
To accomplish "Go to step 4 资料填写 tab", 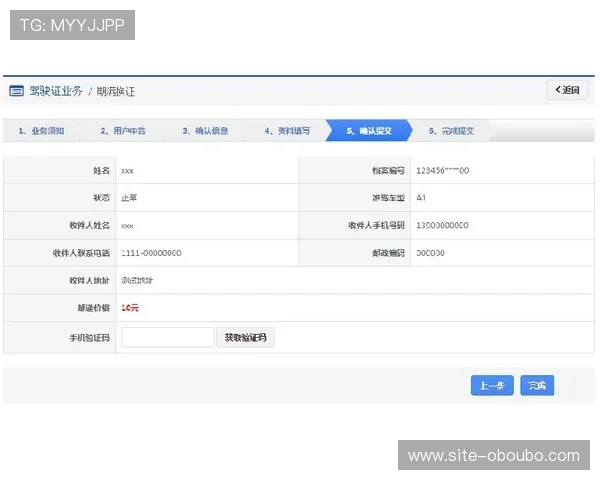I will 288,131.
